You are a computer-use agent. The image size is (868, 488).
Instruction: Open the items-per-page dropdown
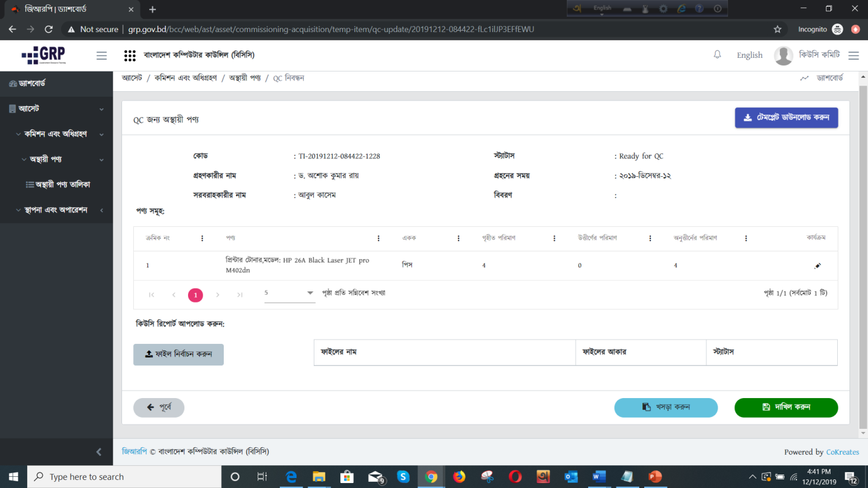(x=289, y=293)
